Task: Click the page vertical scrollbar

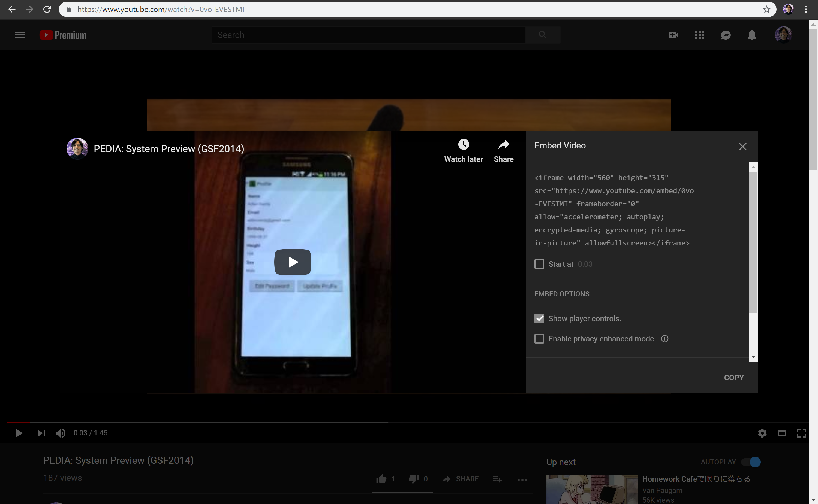Action: point(813,99)
